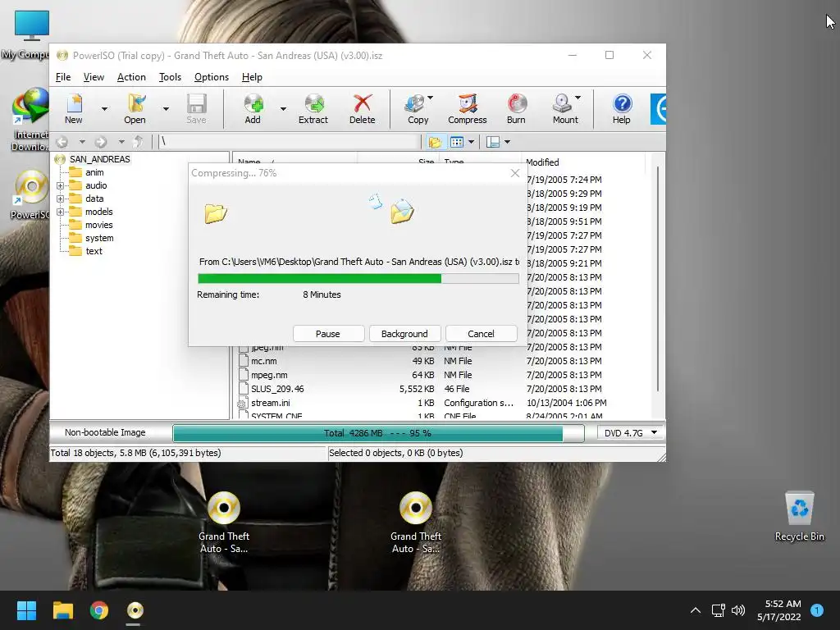Click the Copy toolbar icon
The image size is (840, 630).
(x=418, y=109)
